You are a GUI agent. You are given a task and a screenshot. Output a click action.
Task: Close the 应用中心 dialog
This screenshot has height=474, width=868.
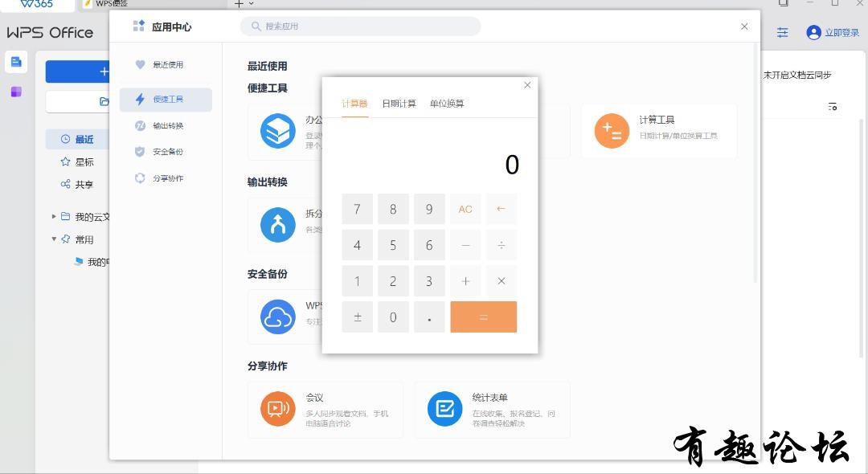(x=744, y=27)
